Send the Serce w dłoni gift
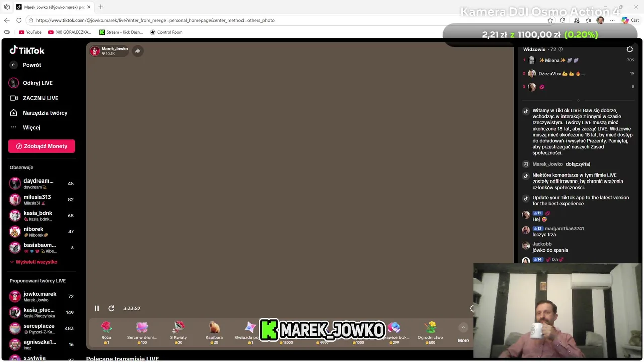Screen dimensions: 644x362 click(x=142, y=333)
